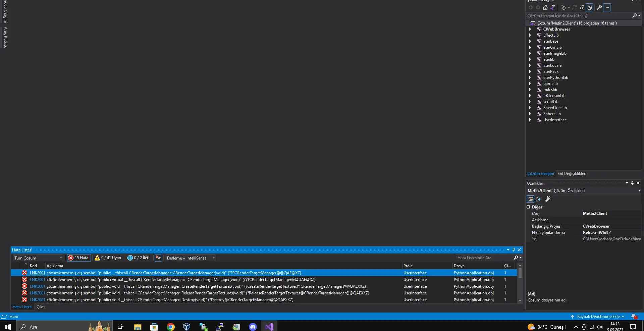
Task: Switch to Çözüm Gezgini tab
Action: click(x=540, y=174)
